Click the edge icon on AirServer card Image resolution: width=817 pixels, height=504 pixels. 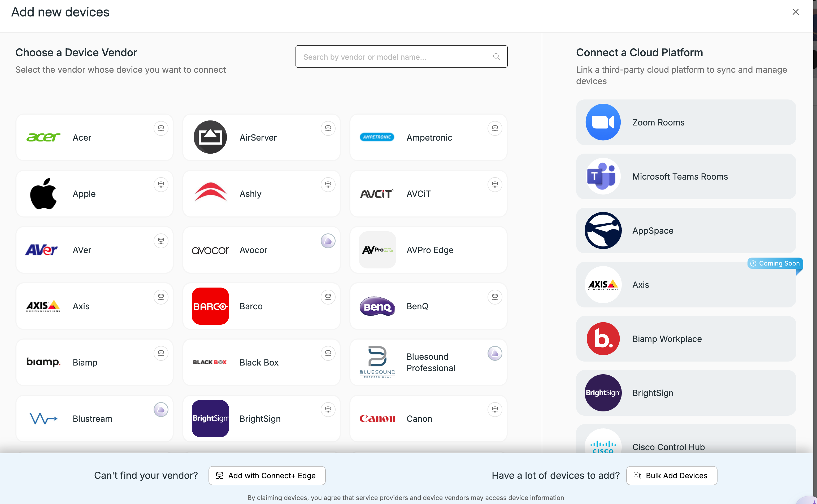[x=328, y=128]
